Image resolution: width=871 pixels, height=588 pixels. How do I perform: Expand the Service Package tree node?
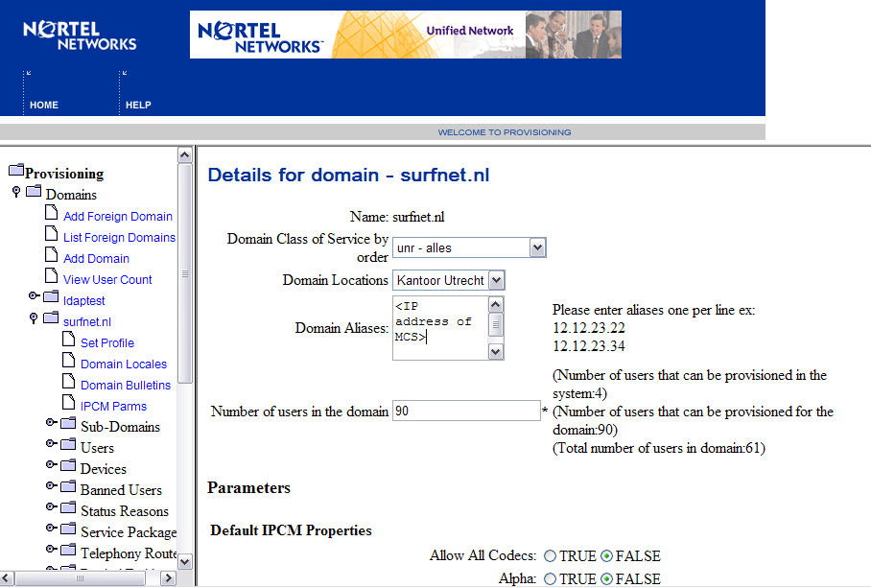[x=51, y=528]
